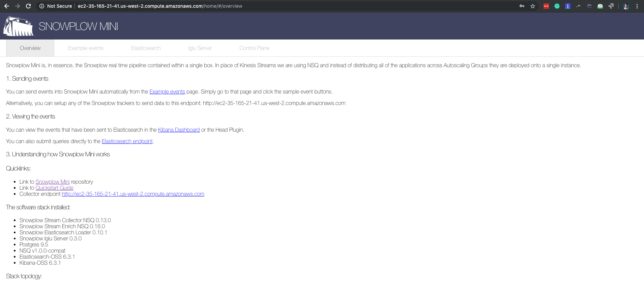
Task: Click 'Snowplow Iglu Server 0.3.0' item
Action: coord(51,238)
